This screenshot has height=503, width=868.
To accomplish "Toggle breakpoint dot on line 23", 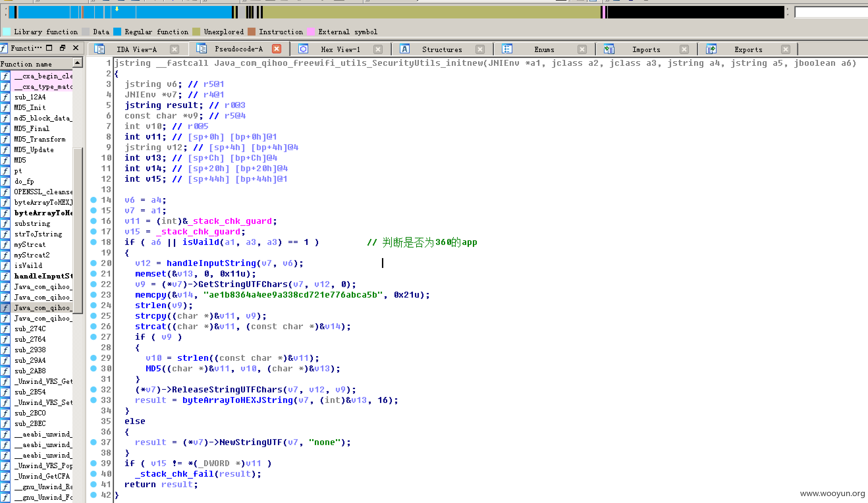I will pyautogui.click(x=93, y=295).
